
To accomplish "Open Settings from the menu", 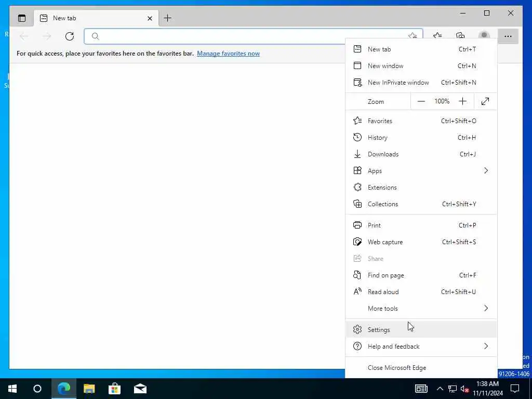I will 421,329.
